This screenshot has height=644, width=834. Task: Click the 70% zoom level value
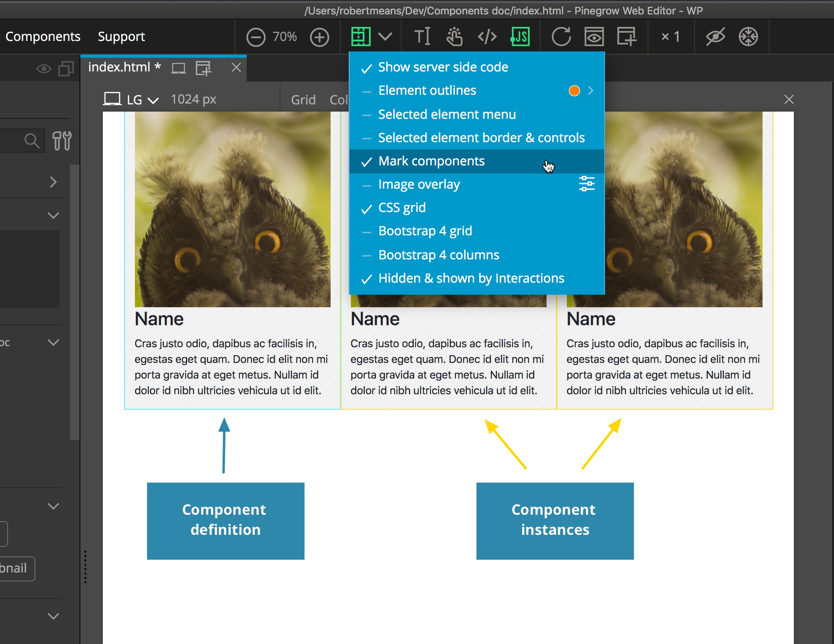tap(285, 37)
